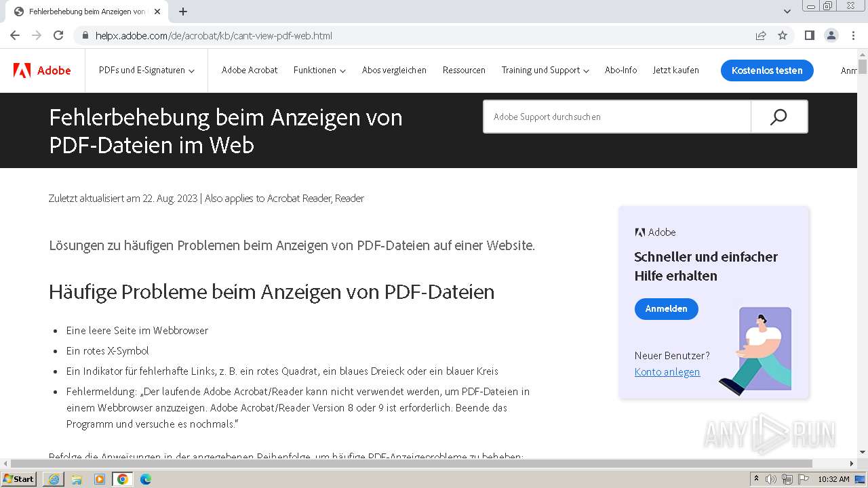Bookmark this page with the star icon
868x488 pixels.
click(783, 35)
